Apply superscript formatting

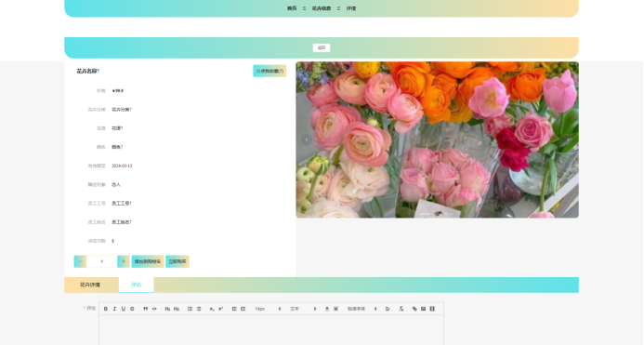pos(220,309)
